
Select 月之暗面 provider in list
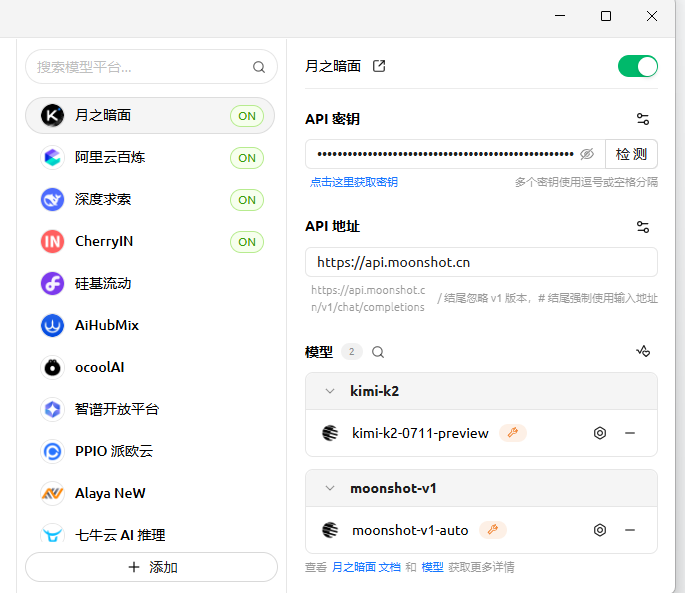[150, 115]
